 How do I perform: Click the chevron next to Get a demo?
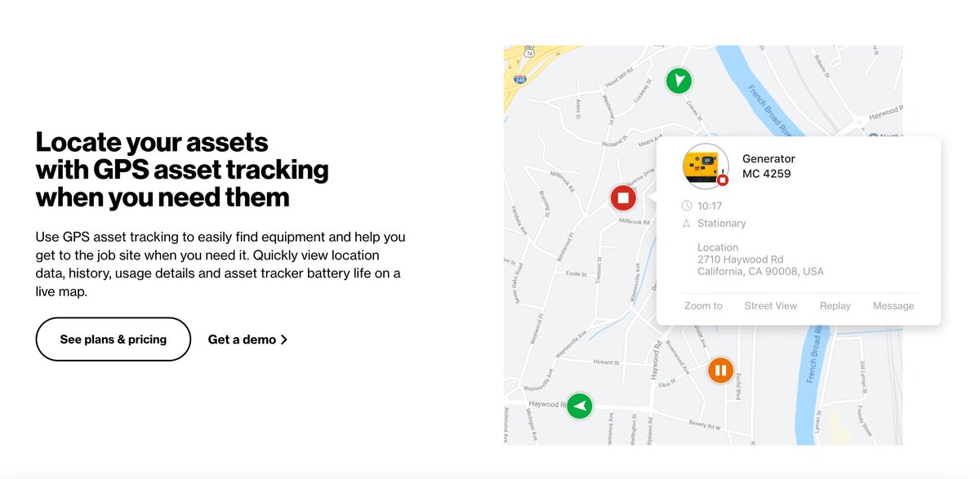[284, 339]
